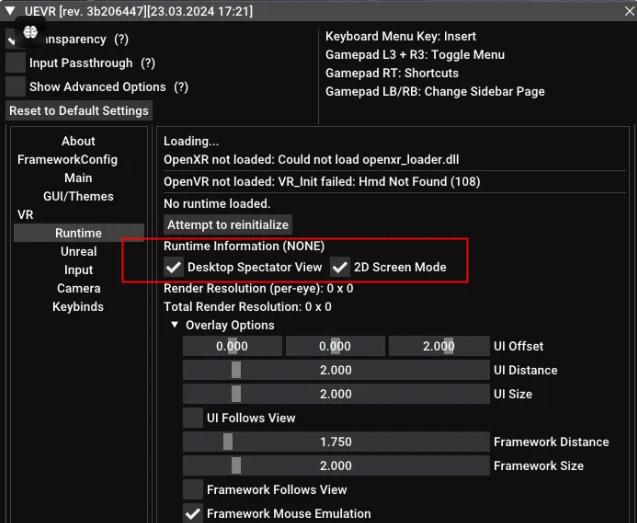Open the GUI/Themes sidebar page
The image size is (637, 523).
[x=78, y=196]
